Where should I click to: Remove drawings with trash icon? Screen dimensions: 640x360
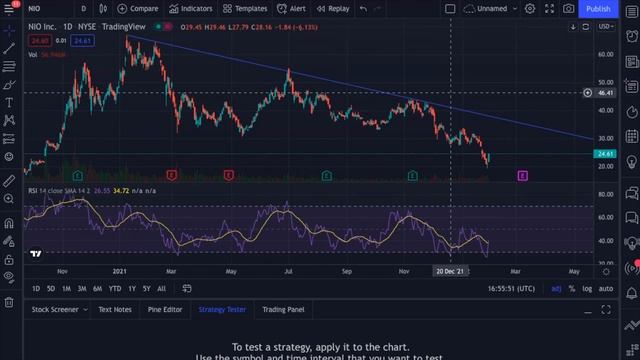point(9,302)
